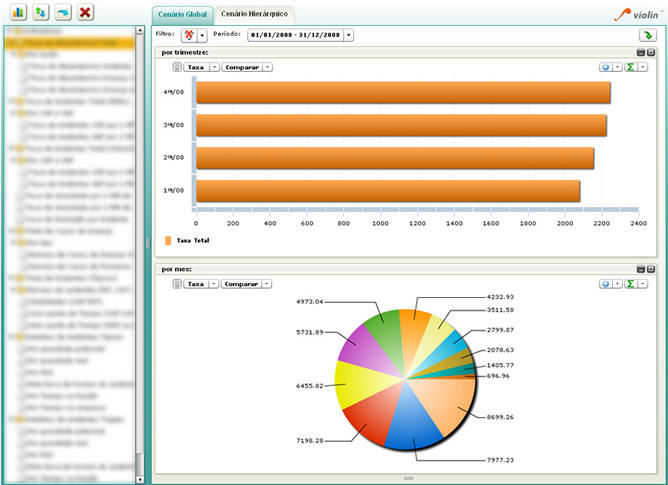The height and width of the screenshot is (485, 668).
Task: Click the por trimestre panel title
Action: [184, 52]
